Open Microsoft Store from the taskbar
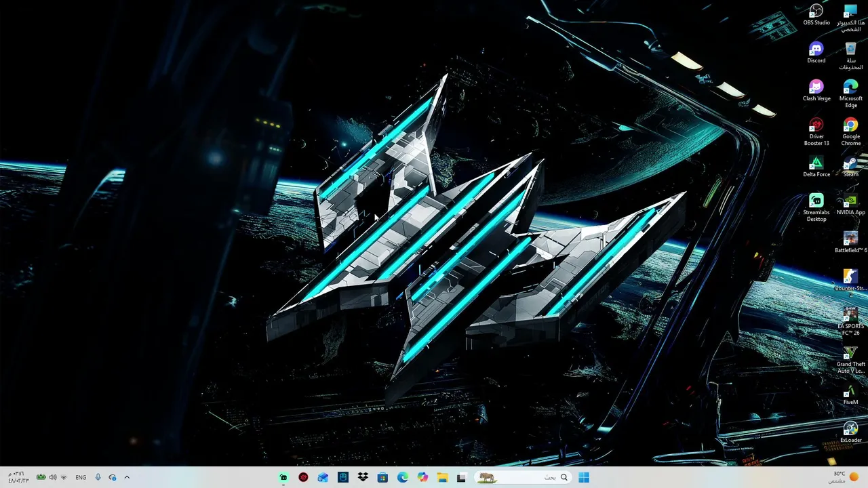868x488 pixels. [382, 477]
